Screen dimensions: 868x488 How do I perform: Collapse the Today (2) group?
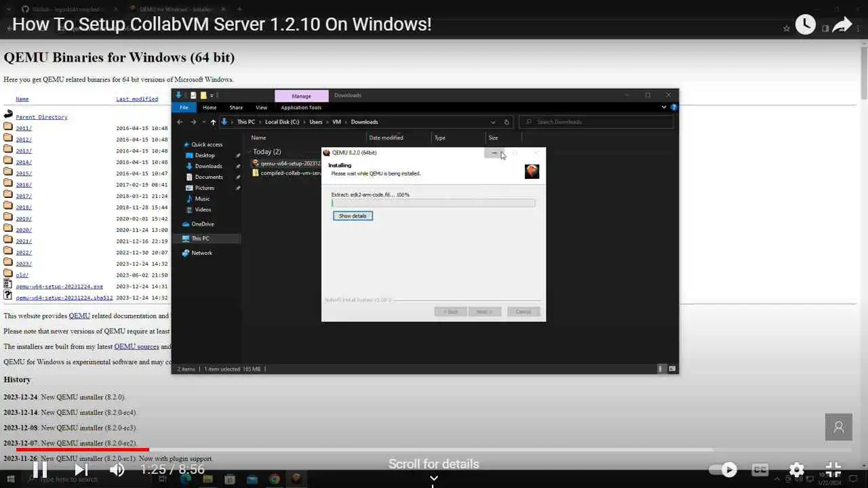point(249,152)
